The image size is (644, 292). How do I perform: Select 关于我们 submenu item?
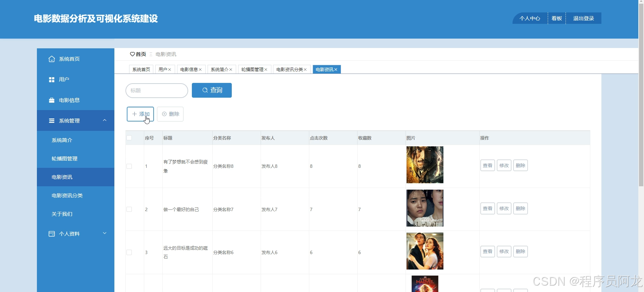75,214
